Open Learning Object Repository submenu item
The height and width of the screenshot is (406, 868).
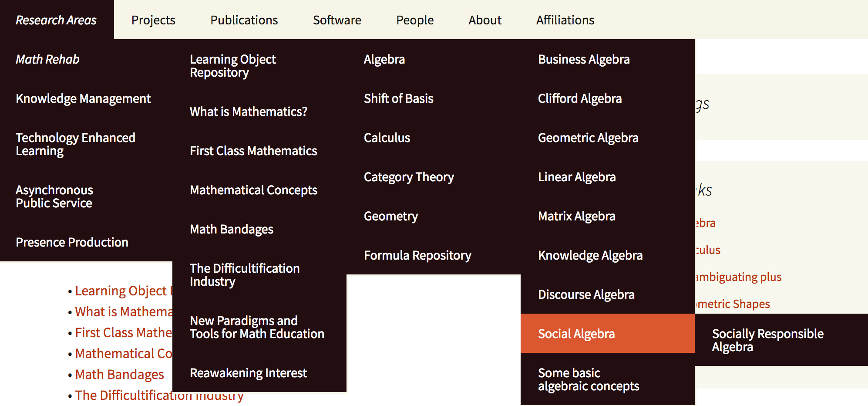pyautogui.click(x=232, y=66)
